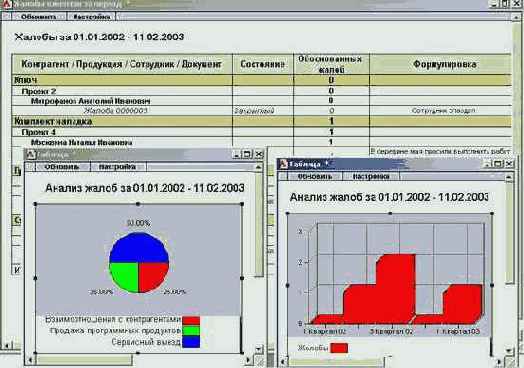Click the red icon in Таблица window title
524x368 pixels.
click(x=283, y=164)
